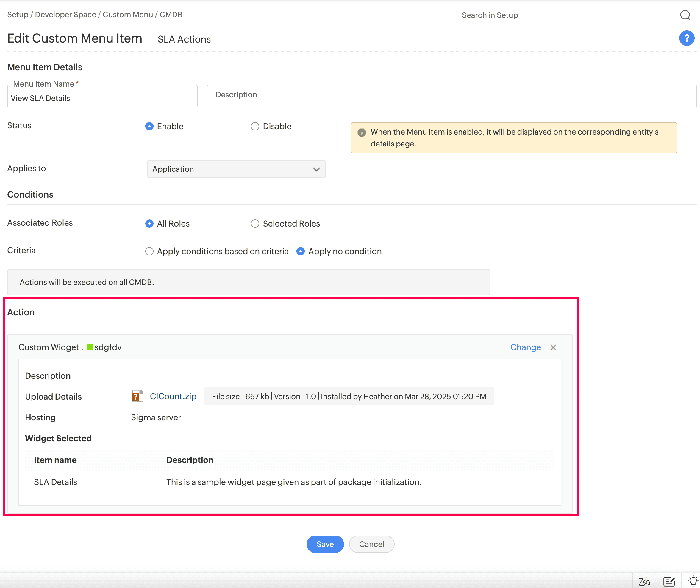Viewport: 700px width, 588px height.
Task: Open the Zia assistant icon
Action: pos(645,580)
